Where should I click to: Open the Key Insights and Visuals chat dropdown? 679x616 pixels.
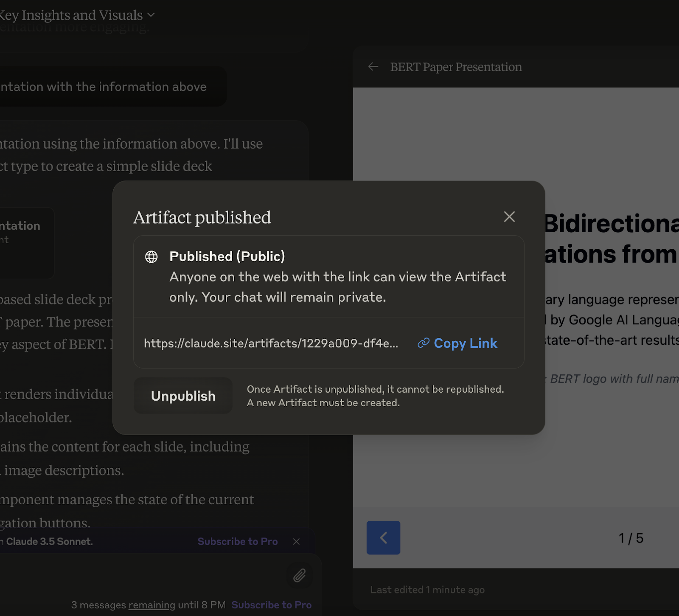click(76, 15)
